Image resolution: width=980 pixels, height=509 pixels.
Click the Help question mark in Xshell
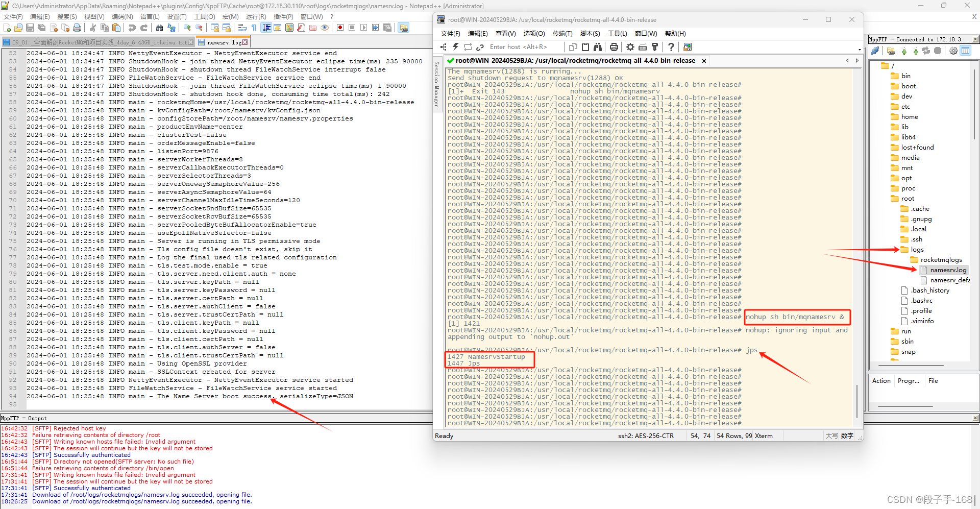tap(671, 46)
